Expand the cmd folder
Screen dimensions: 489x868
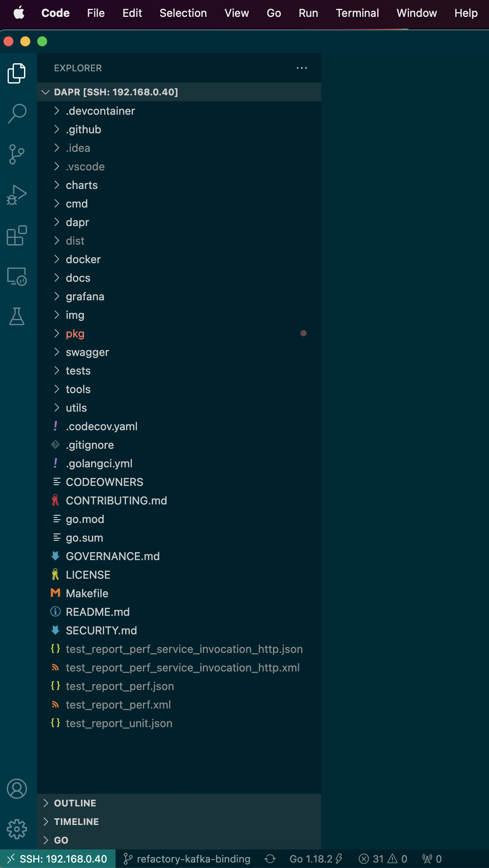[179, 204]
